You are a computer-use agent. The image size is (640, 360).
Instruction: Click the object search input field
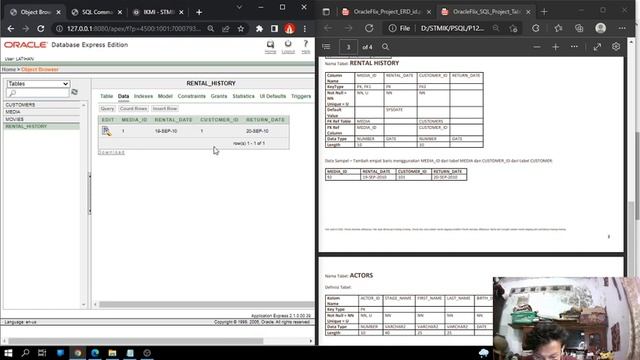tap(38, 93)
